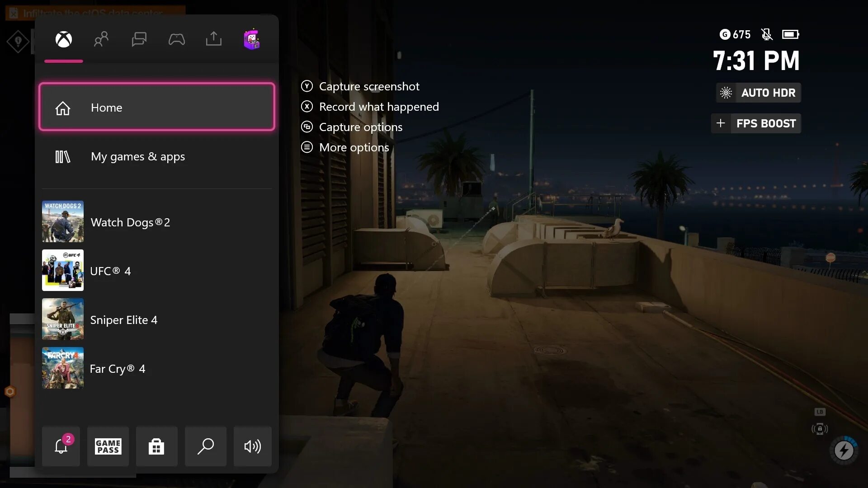
Task: Click the Share/Upload icon
Action: pos(214,39)
